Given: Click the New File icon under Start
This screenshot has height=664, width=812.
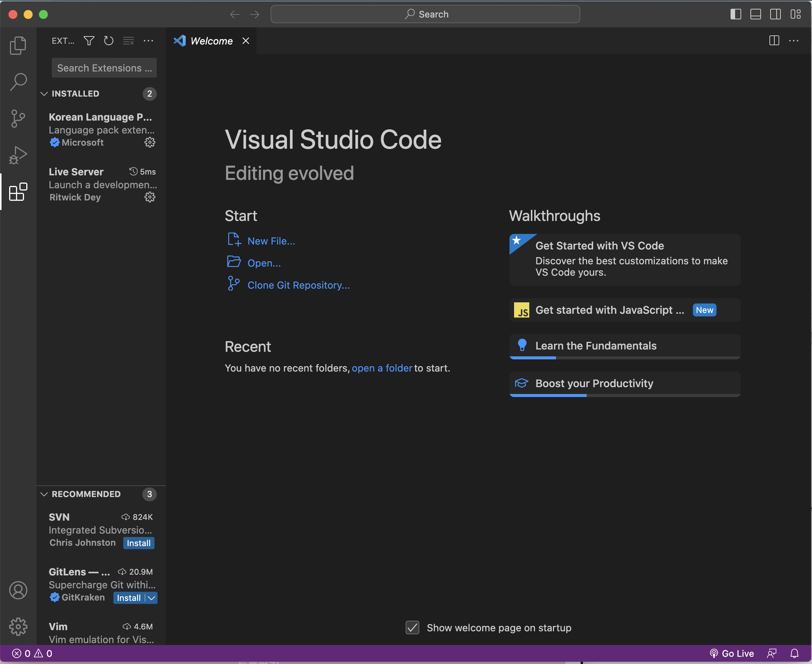Looking at the screenshot, I should coord(234,240).
